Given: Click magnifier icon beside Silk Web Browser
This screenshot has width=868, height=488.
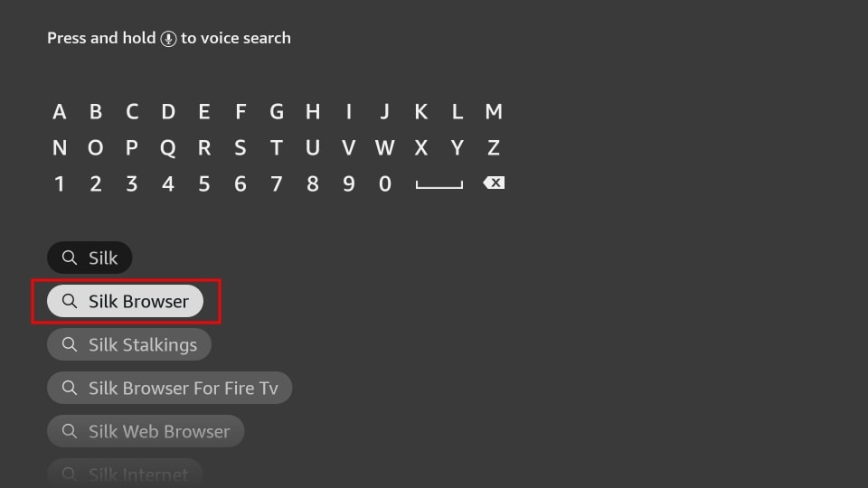Looking at the screenshot, I should (70, 431).
